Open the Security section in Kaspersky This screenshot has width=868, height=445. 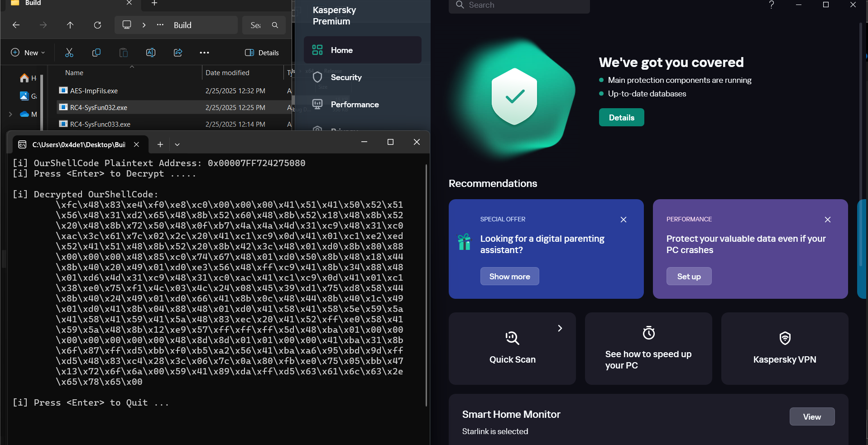[362, 77]
